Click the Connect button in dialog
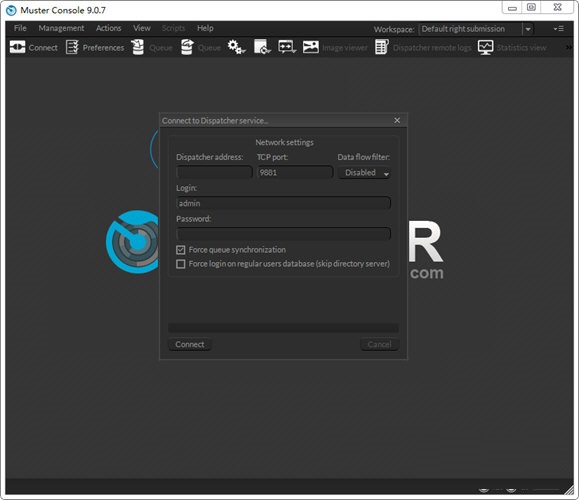 click(190, 345)
